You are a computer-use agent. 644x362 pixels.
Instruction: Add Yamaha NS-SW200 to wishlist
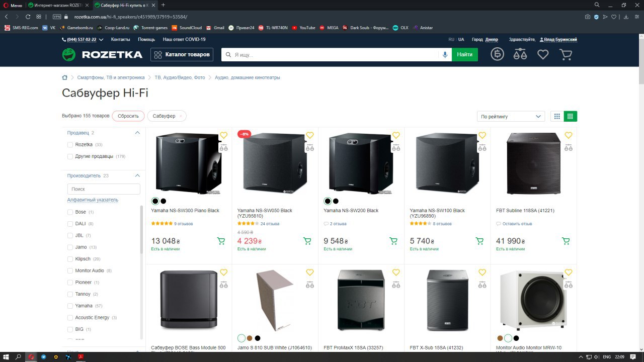tap(396, 135)
